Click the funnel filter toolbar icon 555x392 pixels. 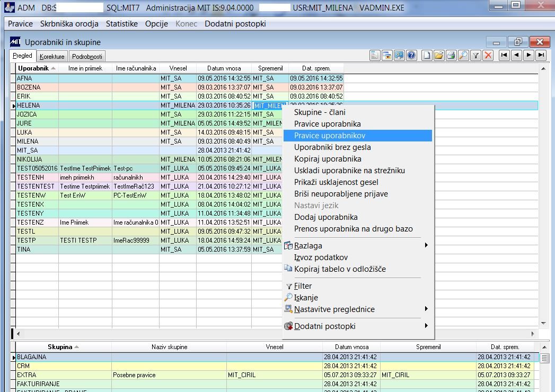tap(476, 55)
